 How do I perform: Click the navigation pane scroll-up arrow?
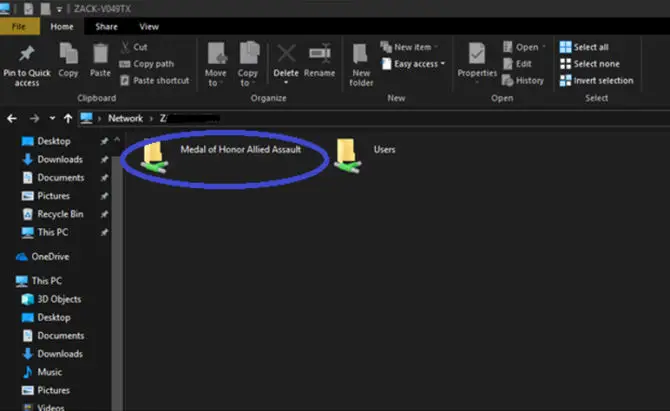(x=117, y=140)
